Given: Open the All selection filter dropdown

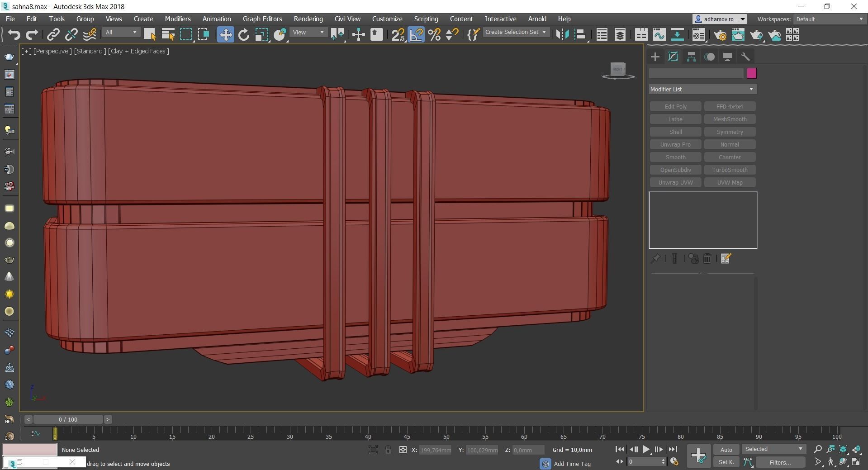Looking at the screenshot, I should 121,33.
